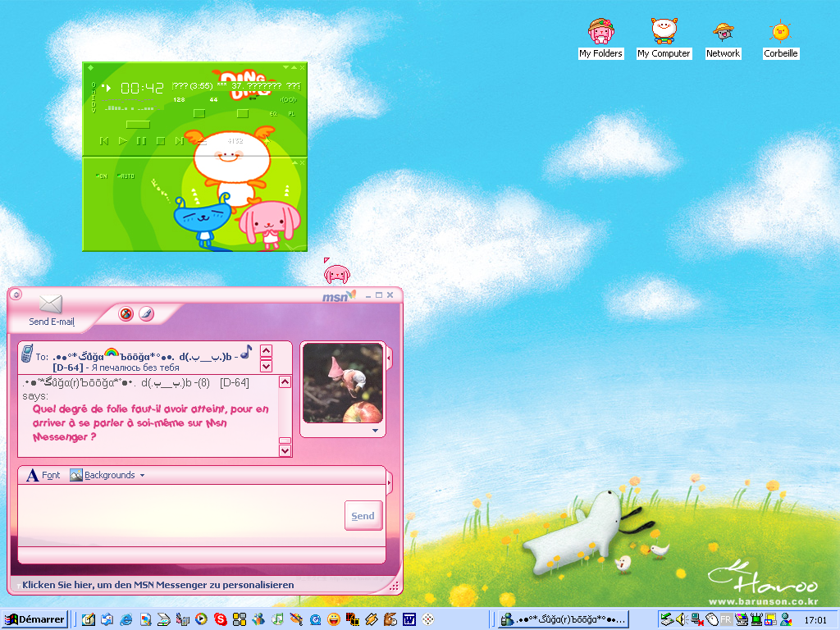Click up arrow of contact header stepper

266,351
